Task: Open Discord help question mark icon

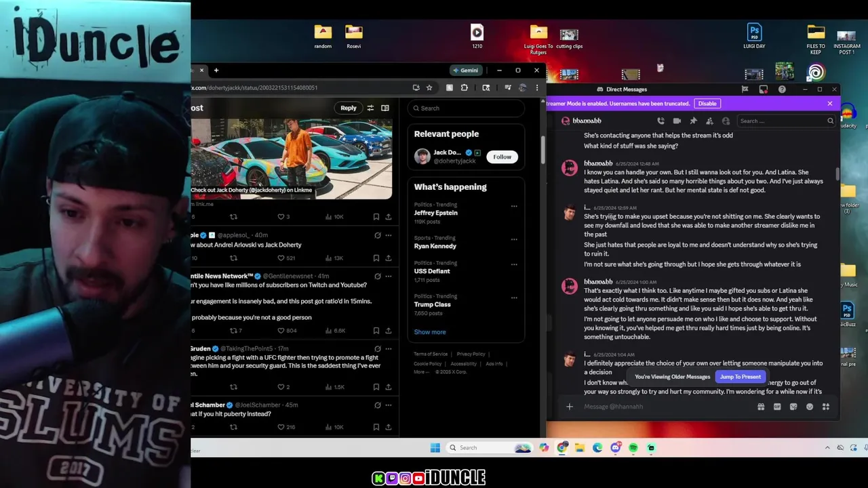Action: 782,89
